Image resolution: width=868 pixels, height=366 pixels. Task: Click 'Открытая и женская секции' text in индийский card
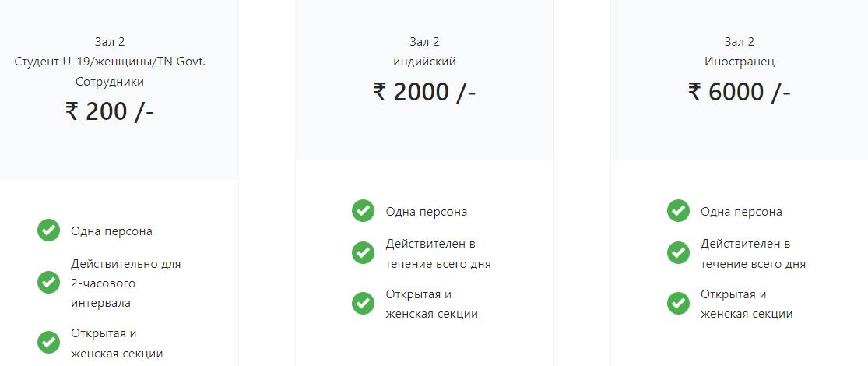[x=431, y=304]
